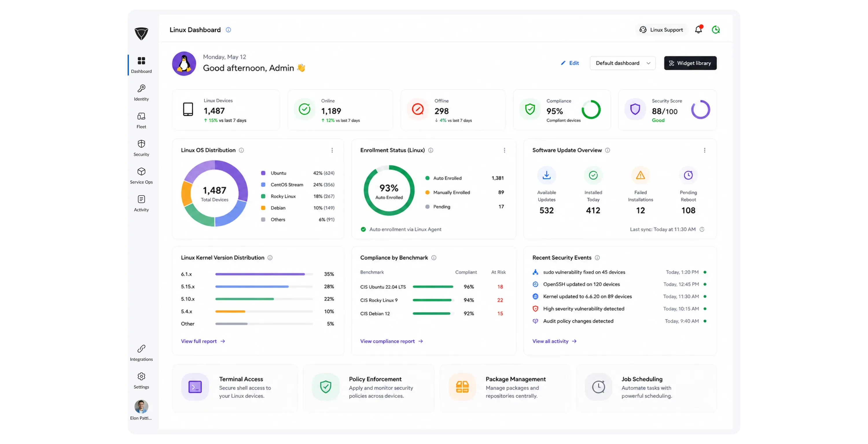Open View compliance report link
The width and height of the screenshot is (868, 444).
(391, 341)
